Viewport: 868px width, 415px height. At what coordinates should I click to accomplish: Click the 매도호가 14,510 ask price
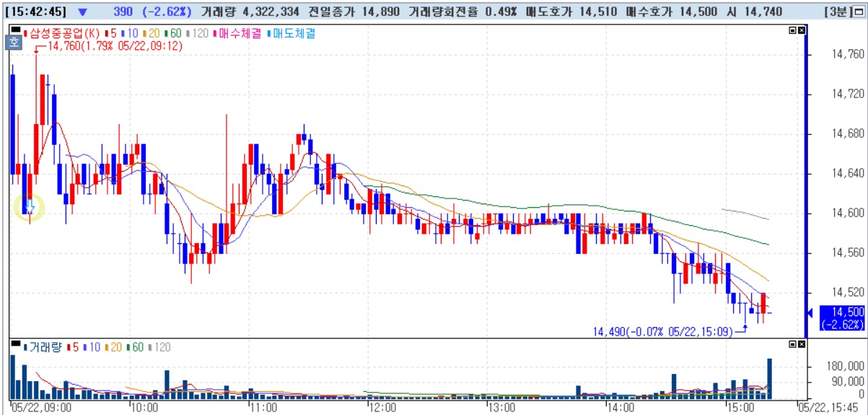pyautogui.click(x=571, y=12)
